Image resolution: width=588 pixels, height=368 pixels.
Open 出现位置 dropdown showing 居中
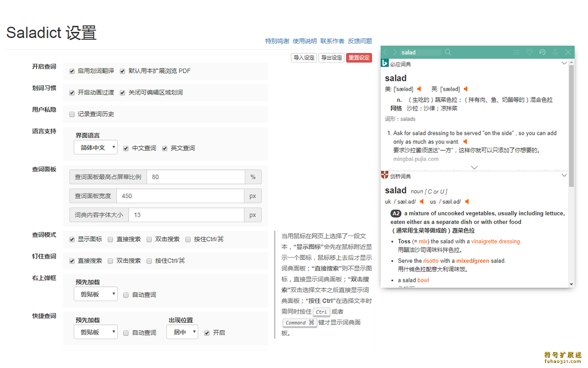coord(182,332)
